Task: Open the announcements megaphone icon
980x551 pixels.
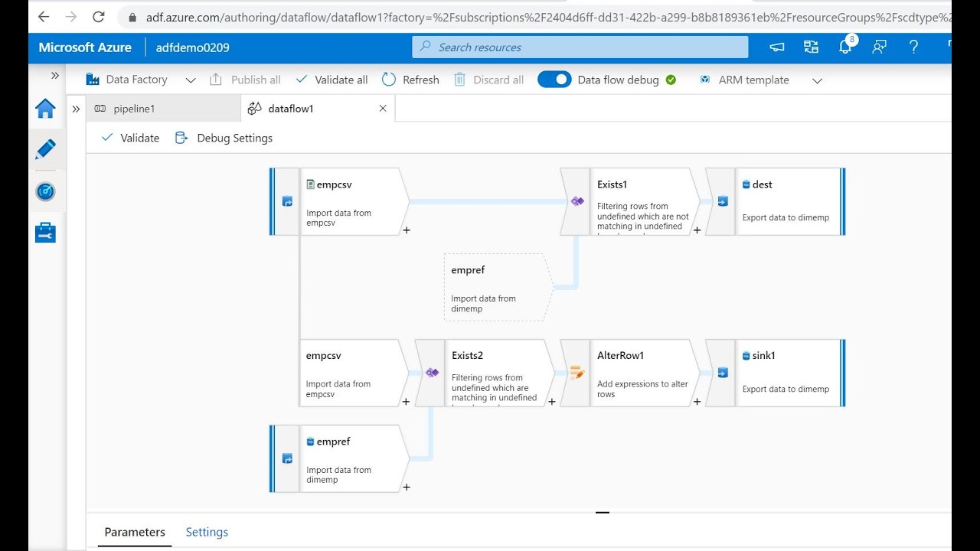Action: (777, 47)
